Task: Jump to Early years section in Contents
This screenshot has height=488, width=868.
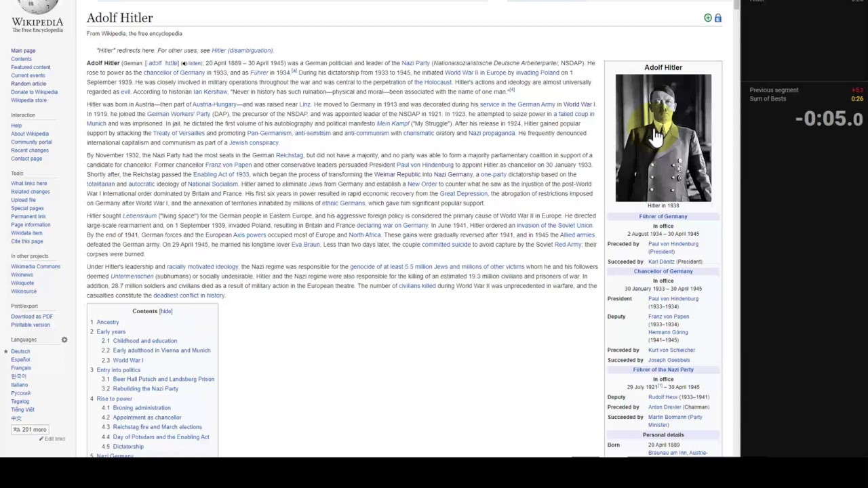Action: (111, 331)
